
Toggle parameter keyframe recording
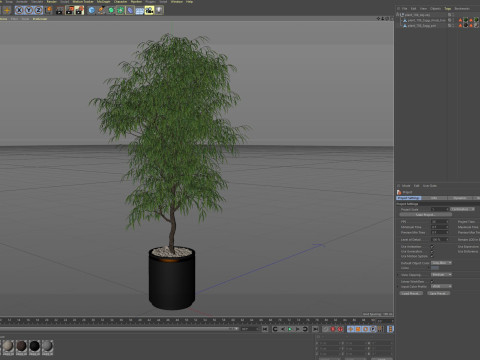373,329
